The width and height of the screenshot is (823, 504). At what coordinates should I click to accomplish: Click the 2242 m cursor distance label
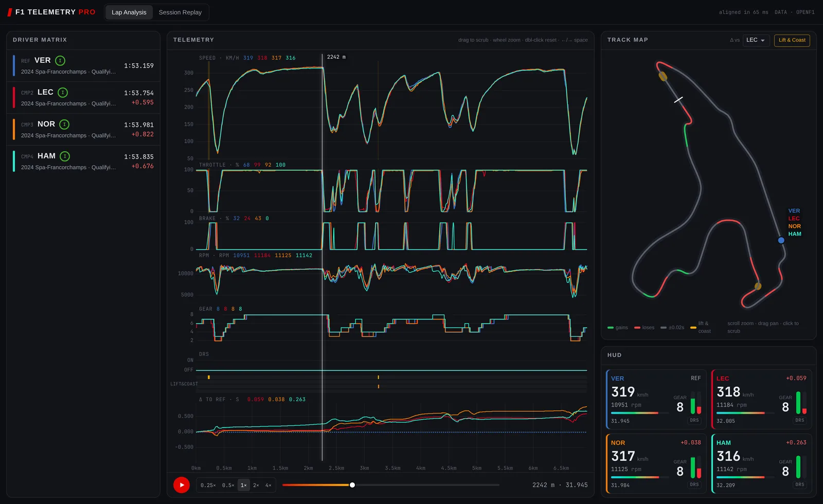(x=336, y=57)
